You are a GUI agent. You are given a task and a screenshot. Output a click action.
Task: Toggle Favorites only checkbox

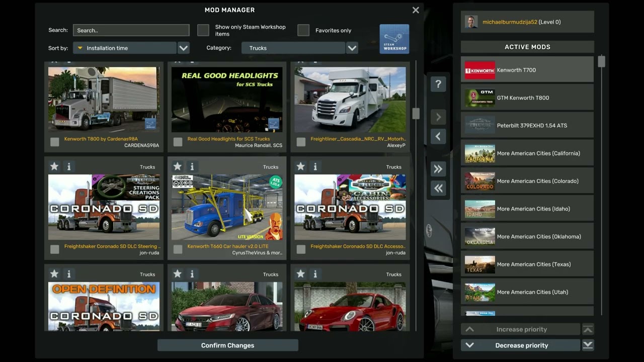tap(303, 30)
